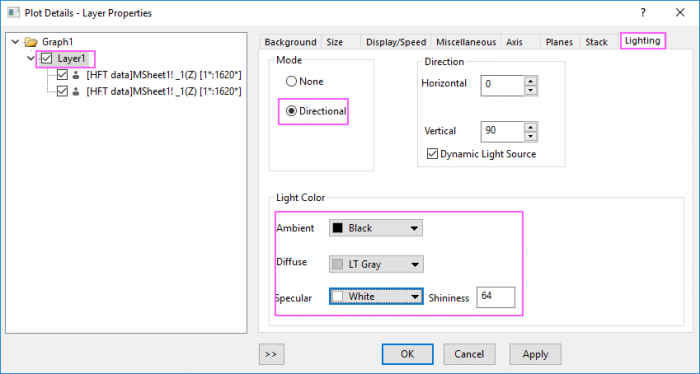The image size is (700, 374).
Task: Collapse the Graph1 tree node
Action: [x=16, y=42]
